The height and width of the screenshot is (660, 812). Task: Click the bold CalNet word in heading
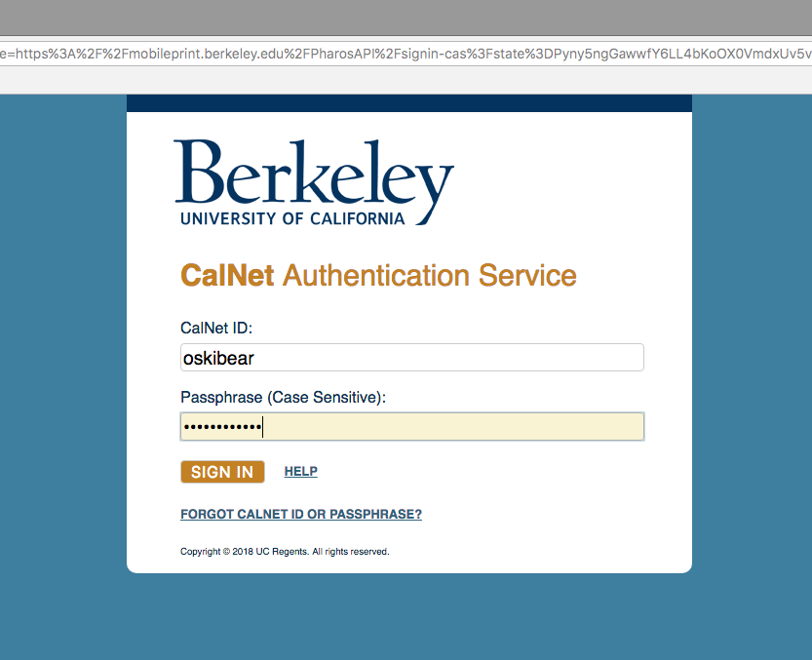pyautogui.click(x=227, y=275)
